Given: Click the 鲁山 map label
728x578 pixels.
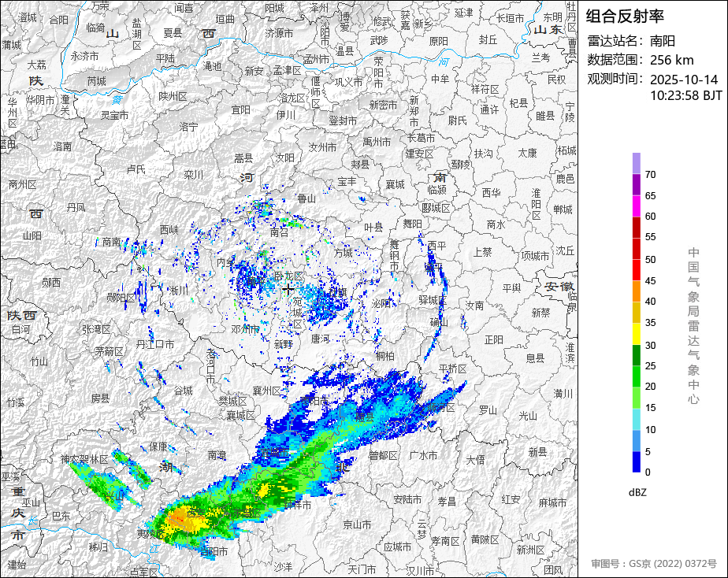Looking at the screenshot, I should pyautogui.click(x=306, y=198).
